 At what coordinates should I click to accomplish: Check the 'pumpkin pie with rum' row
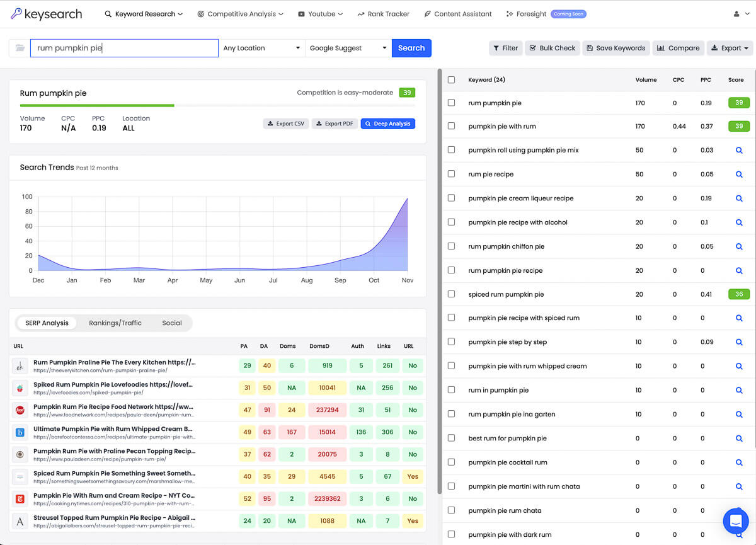[x=452, y=126]
